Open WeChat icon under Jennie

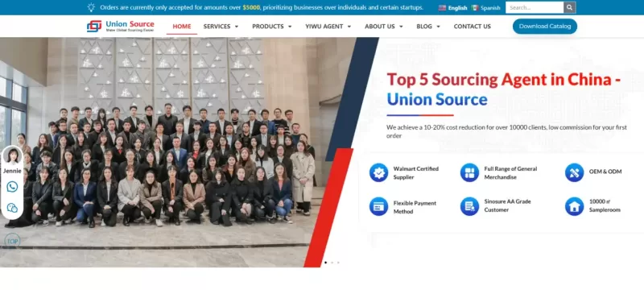12,208
